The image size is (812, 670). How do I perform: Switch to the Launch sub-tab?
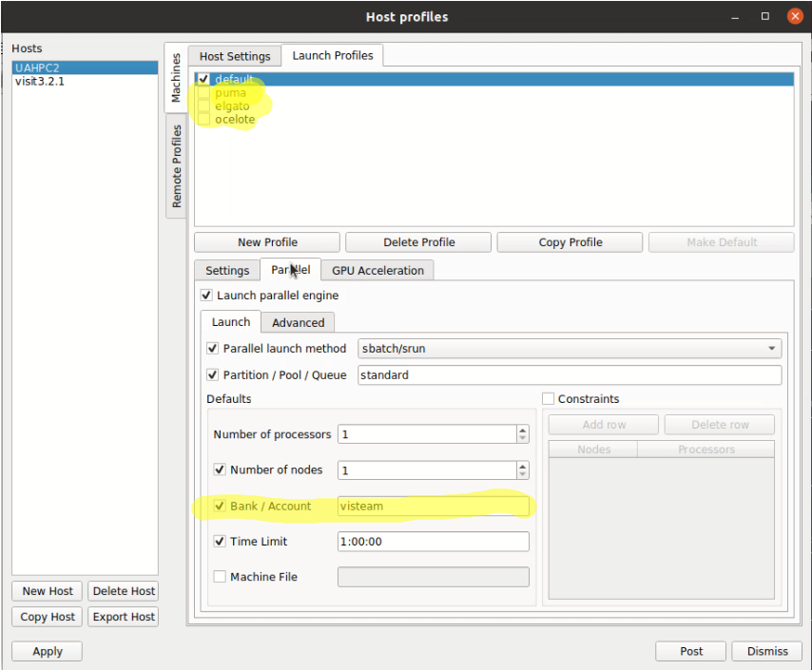230,321
